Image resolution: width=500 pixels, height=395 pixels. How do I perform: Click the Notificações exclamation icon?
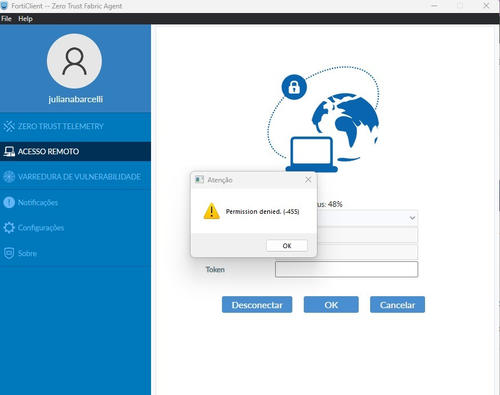[x=9, y=202]
